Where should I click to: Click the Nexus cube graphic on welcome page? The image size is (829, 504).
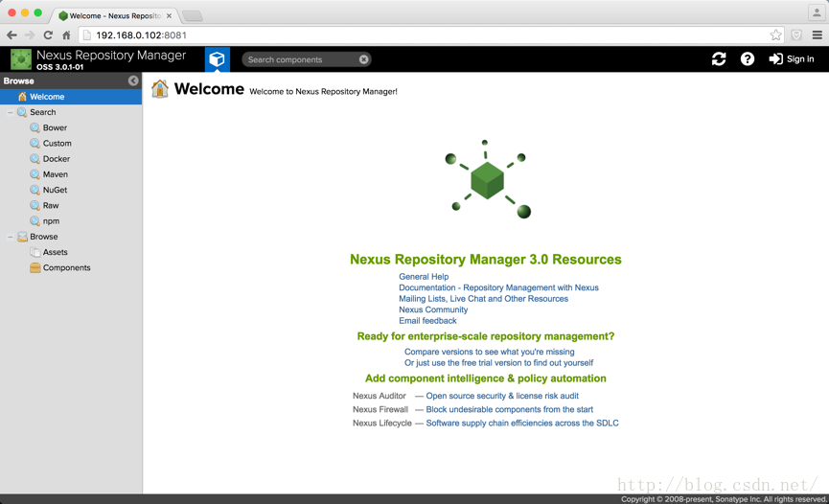point(487,179)
